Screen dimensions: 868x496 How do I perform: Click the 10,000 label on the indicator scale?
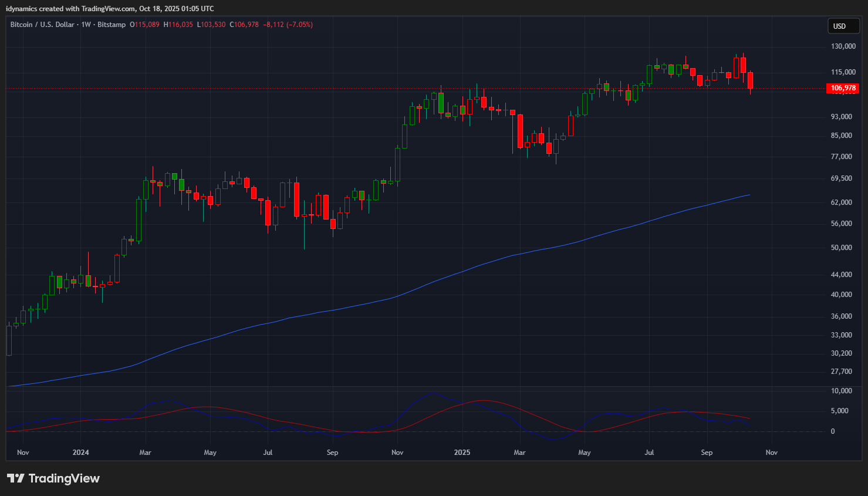click(x=841, y=391)
